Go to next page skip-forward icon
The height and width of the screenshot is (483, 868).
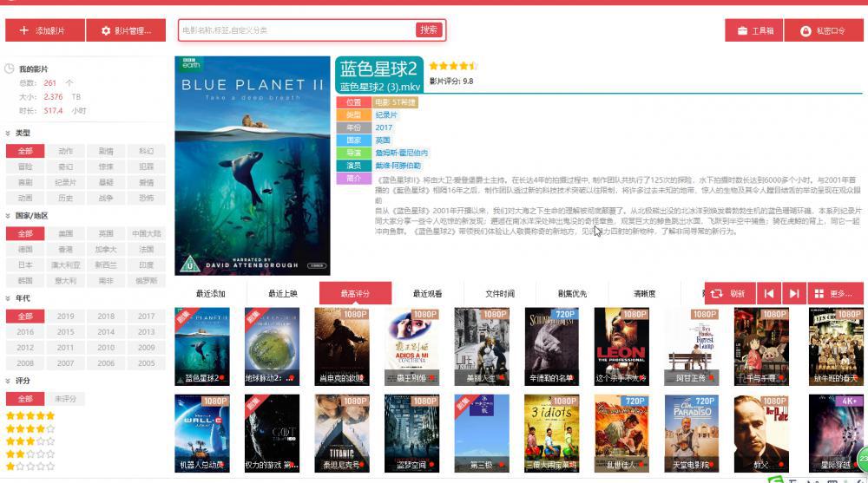tap(794, 293)
